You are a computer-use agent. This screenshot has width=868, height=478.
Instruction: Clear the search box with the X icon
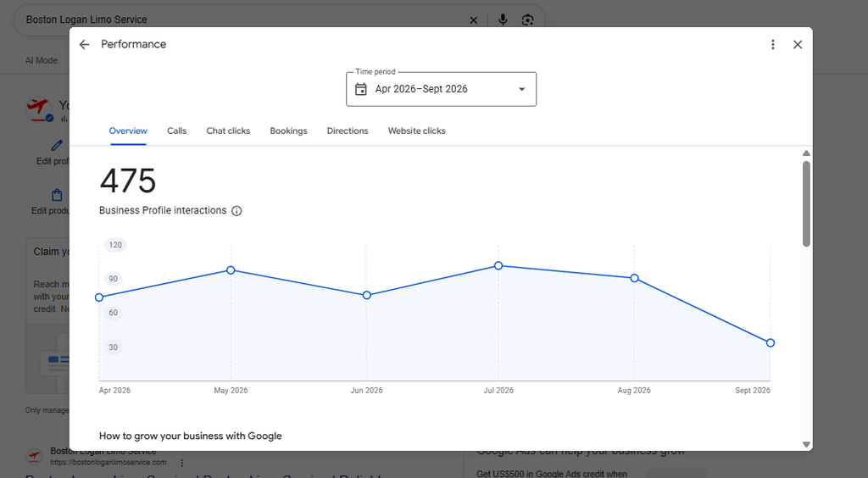tap(473, 20)
